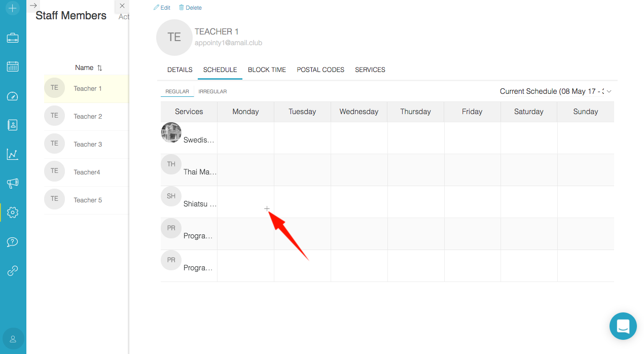
Task: Click the large TE profile avatar
Action: pos(174,38)
